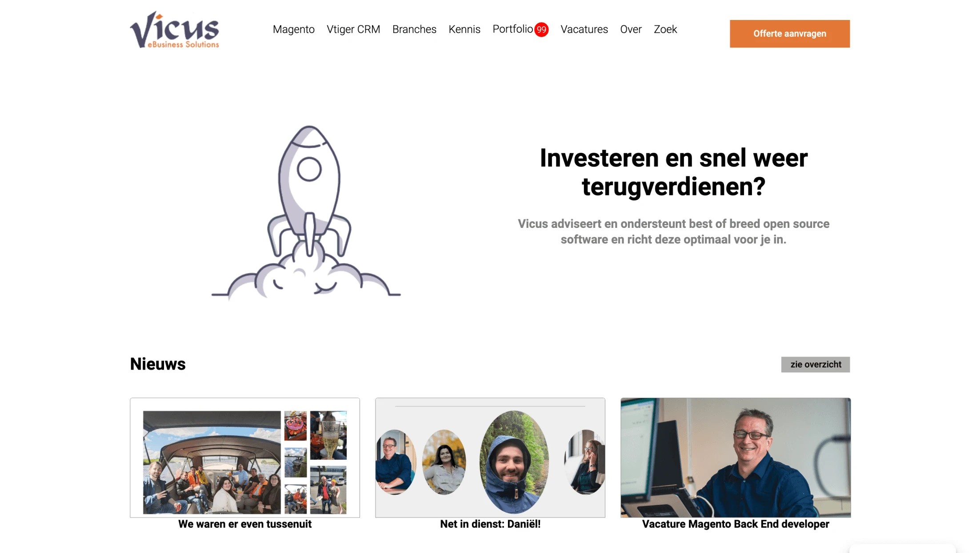Open the Magento developer vacancy photo
This screenshot has height=553, width=980.
point(736,458)
